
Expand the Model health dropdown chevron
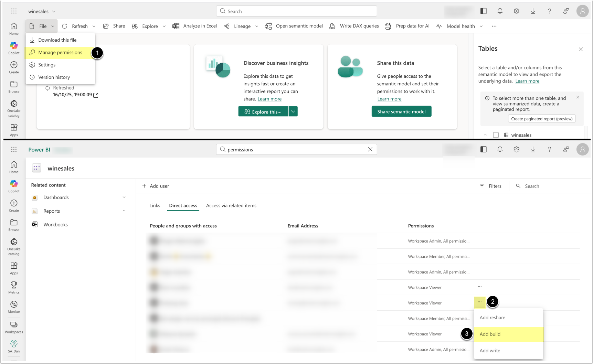pos(481,26)
